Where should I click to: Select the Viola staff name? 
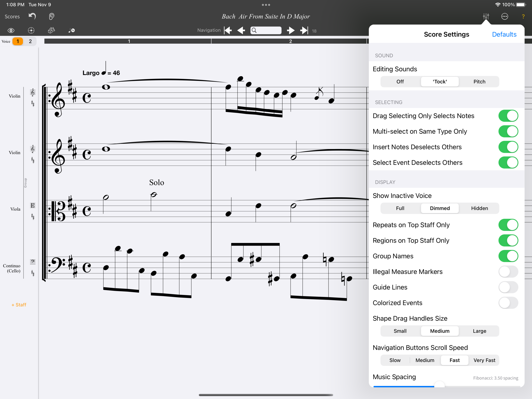click(15, 209)
